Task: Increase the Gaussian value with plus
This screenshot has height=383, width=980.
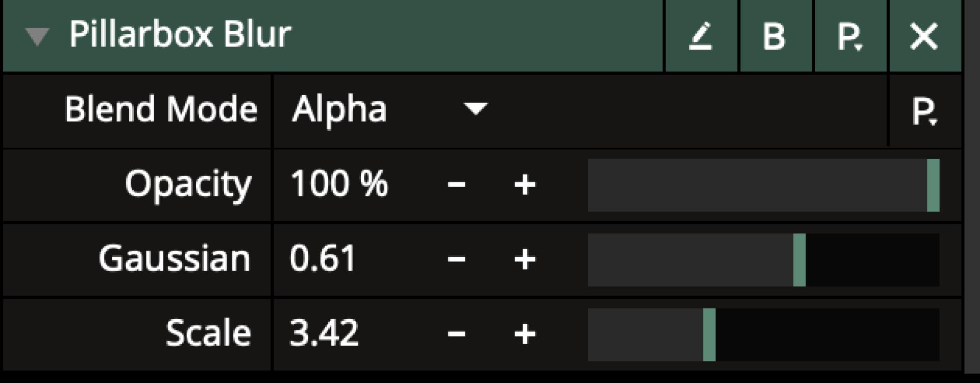Action: [x=525, y=259]
